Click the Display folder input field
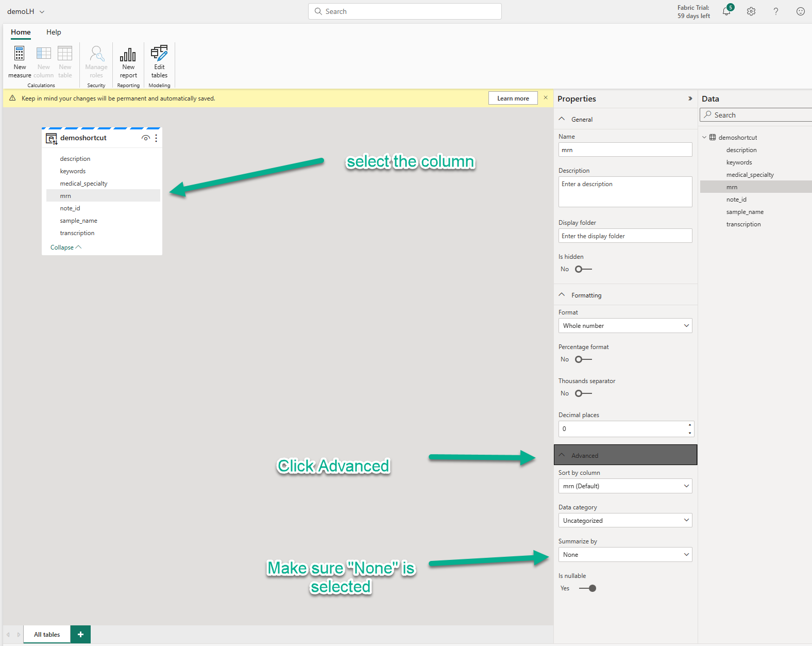The width and height of the screenshot is (812, 646). tap(625, 236)
